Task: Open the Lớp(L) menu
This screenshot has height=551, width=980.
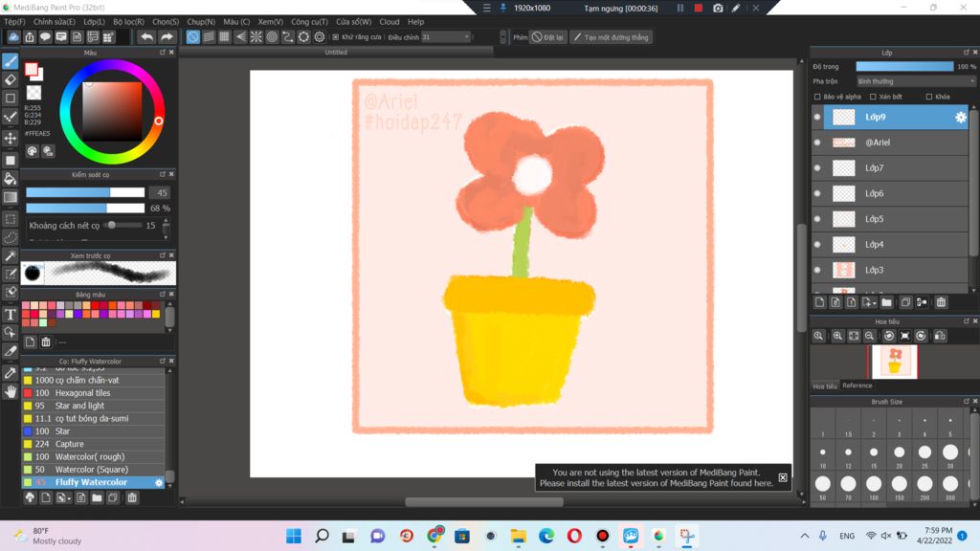Action: (x=95, y=22)
